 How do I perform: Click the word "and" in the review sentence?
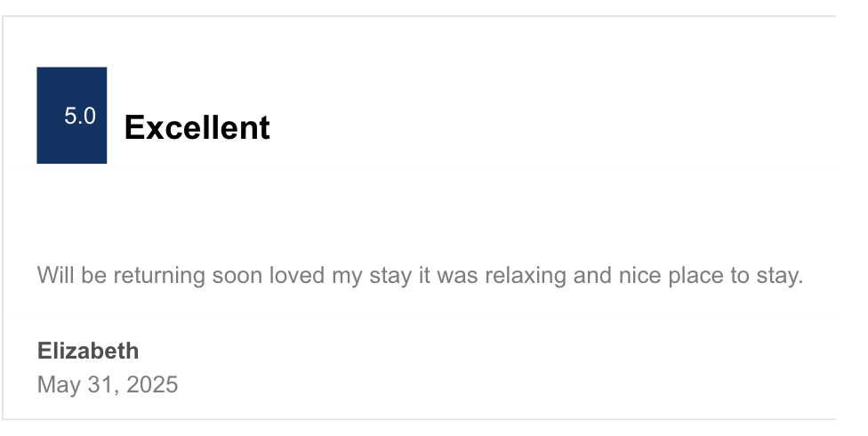[x=592, y=275]
